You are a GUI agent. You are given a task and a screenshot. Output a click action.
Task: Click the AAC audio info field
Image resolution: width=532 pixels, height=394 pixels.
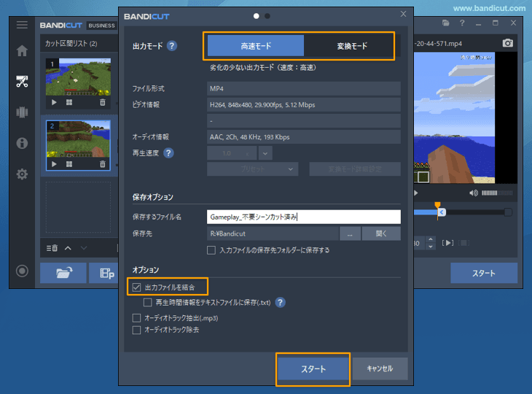click(304, 137)
